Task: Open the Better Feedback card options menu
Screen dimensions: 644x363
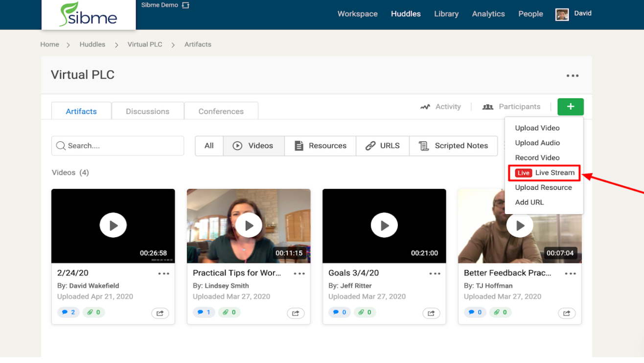Action: click(570, 274)
